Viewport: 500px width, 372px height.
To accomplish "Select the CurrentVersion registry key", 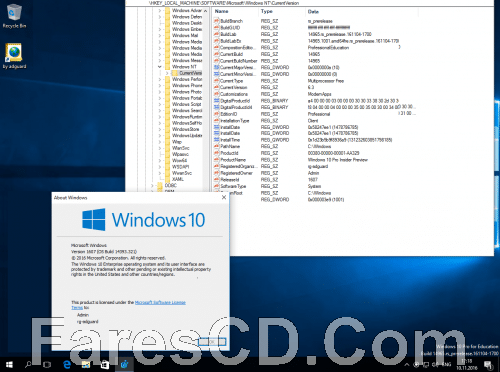I will [190, 73].
